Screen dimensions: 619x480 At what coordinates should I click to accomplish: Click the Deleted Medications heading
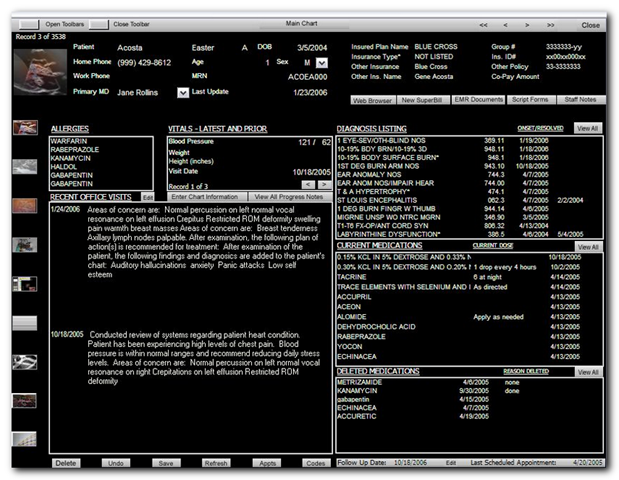pos(378,371)
